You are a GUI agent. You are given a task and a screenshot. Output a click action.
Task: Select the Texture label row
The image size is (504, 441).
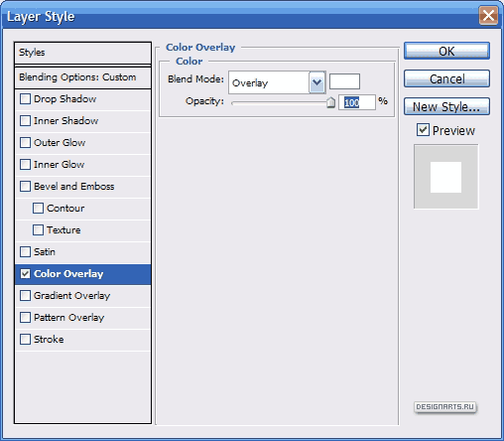click(x=82, y=230)
